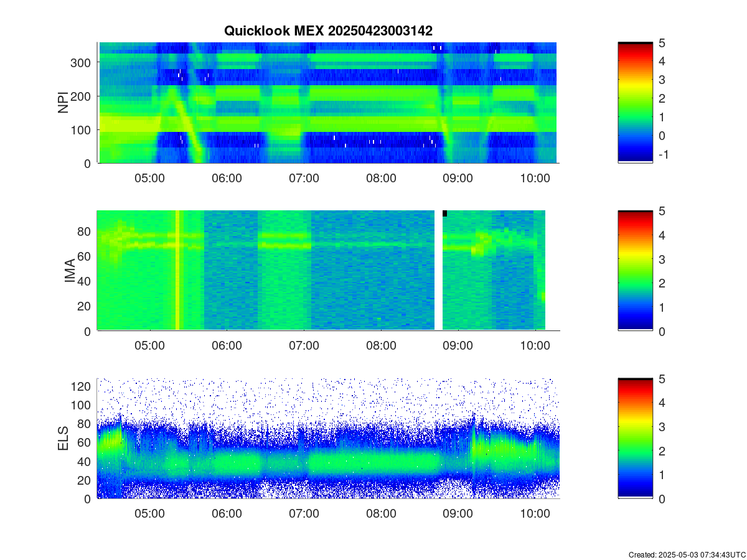Click the -1 label on NPI colorbar
This screenshot has height=560, width=747.
(x=664, y=154)
